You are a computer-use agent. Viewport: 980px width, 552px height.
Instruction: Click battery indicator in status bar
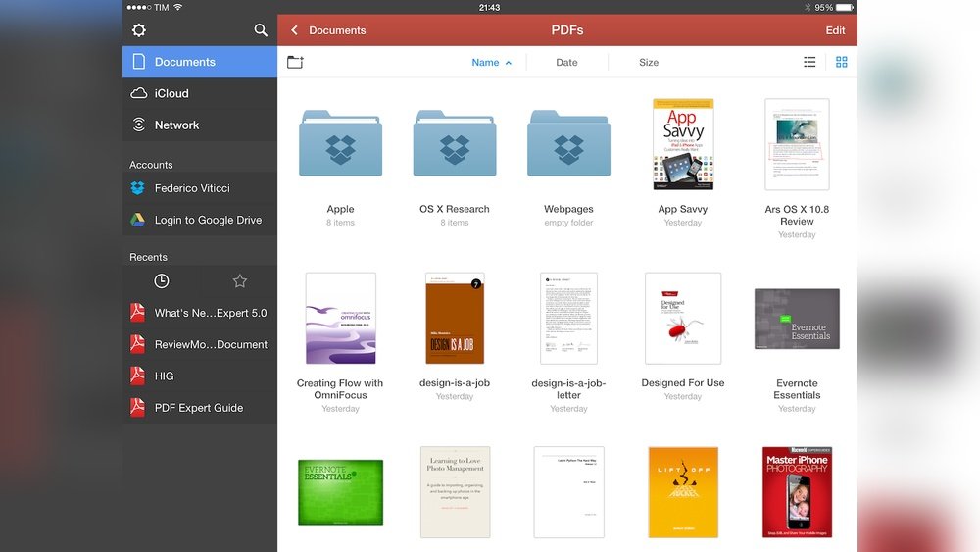click(844, 8)
